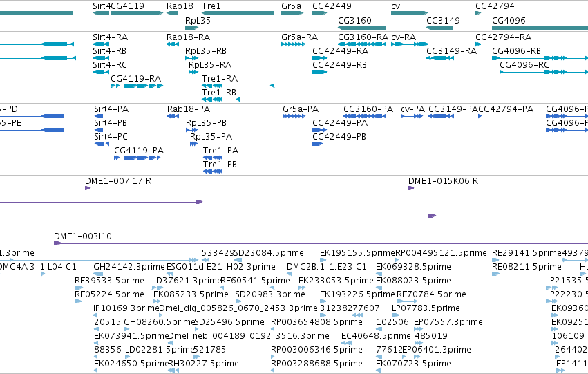Select protein Sirt4-PC
Image resolution: width=588 pixels, height=374 pixels.
(102, 144)
